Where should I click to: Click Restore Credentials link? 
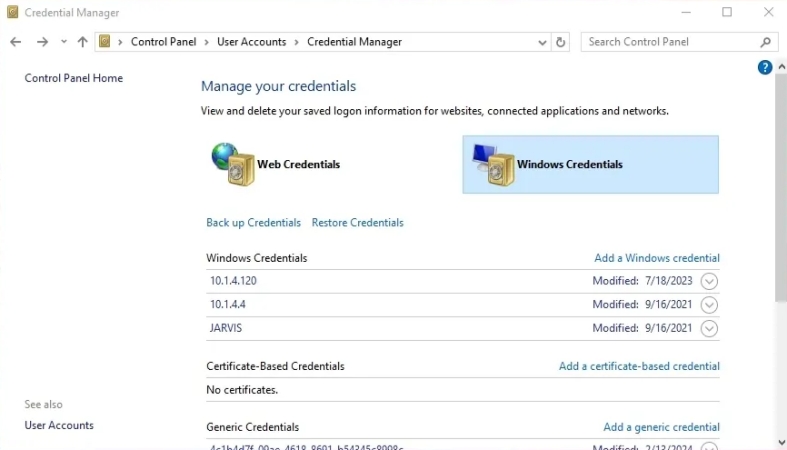[357, 223]
